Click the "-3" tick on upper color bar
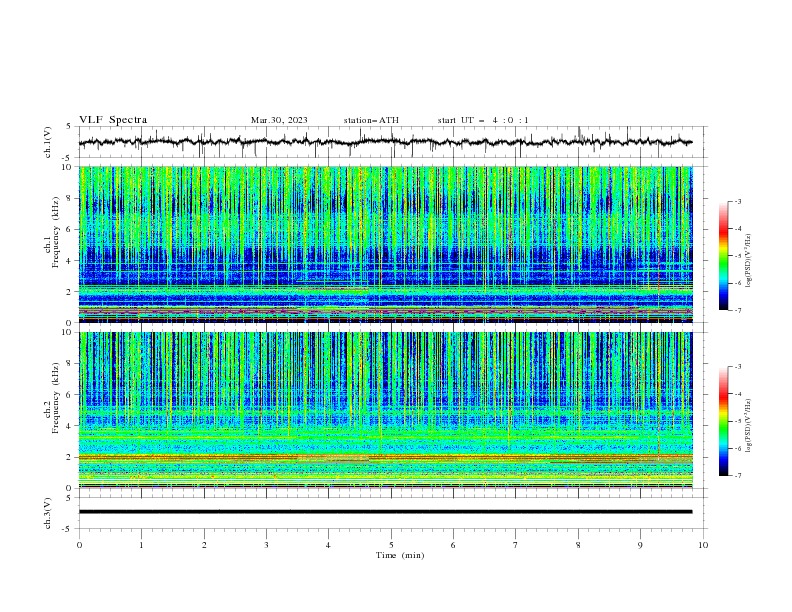This screenshot has height=612, width=792. click(x=737, y=201)
